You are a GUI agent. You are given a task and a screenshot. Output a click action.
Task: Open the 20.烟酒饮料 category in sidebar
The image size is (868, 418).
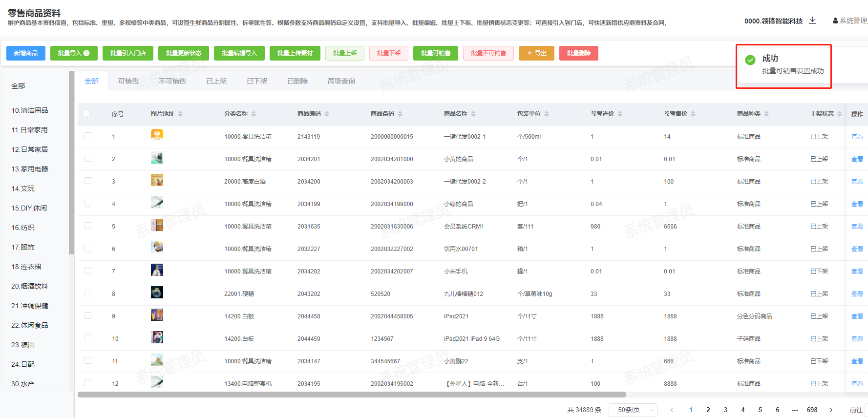point(30,286)
